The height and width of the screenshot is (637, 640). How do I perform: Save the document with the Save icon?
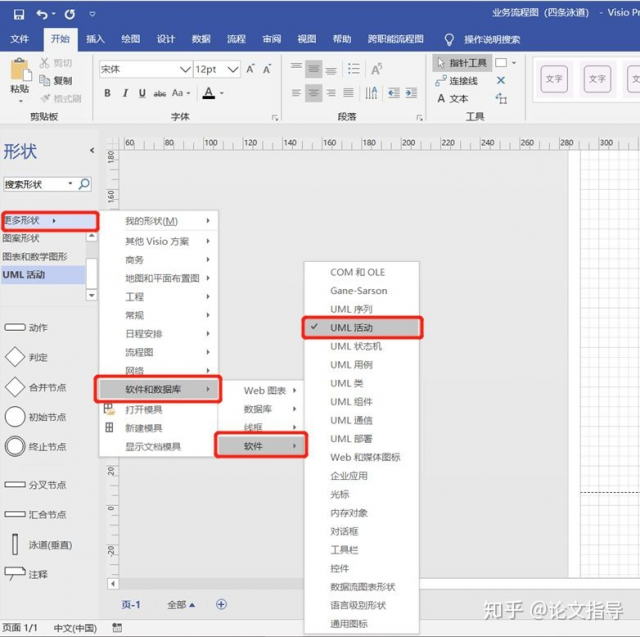pos(19,14)
